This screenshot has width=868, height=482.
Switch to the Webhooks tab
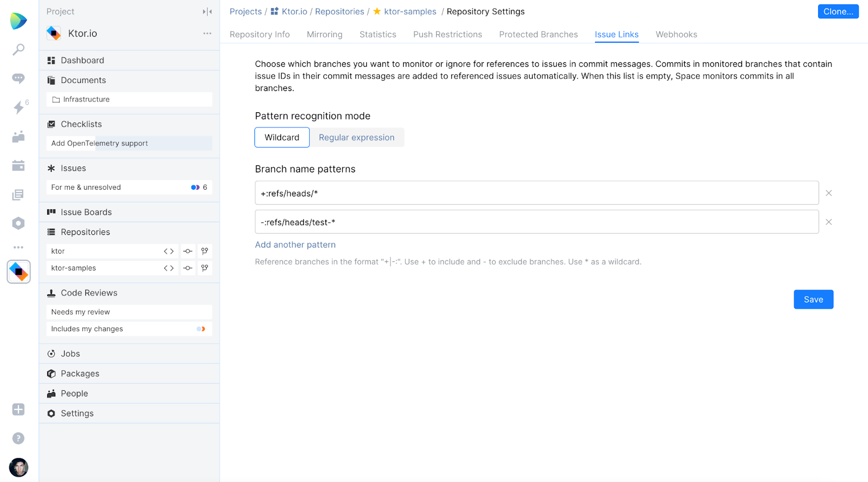click(676, 34)
